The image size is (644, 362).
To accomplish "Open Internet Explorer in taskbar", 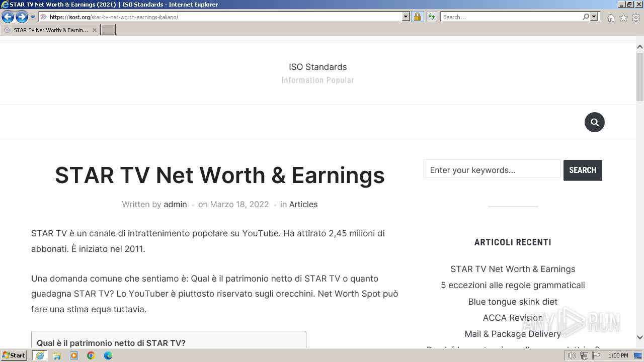I will (40, 355).
